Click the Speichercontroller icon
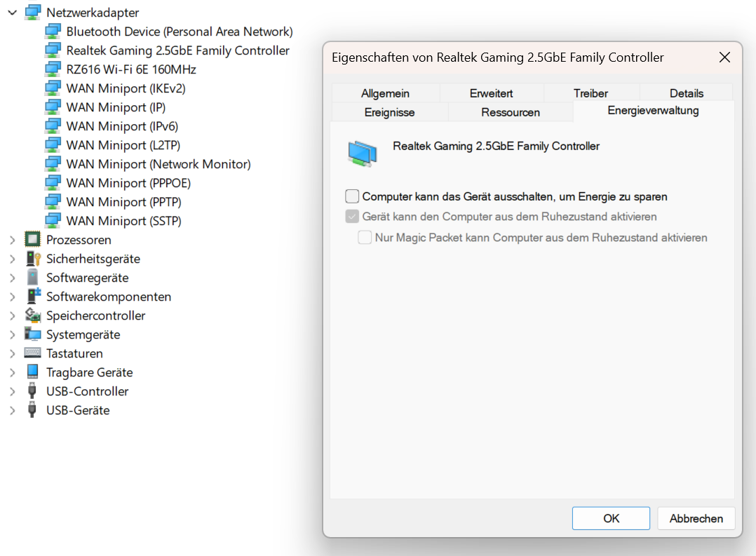 coord(33,316)
